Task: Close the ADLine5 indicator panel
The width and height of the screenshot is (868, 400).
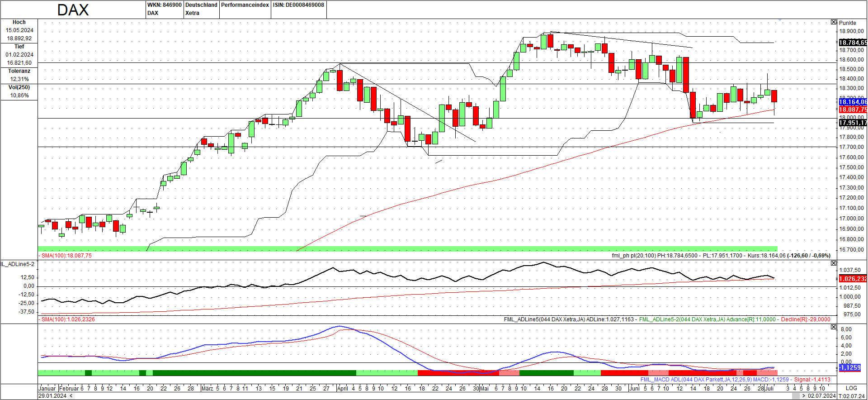Action: point(834,263)
